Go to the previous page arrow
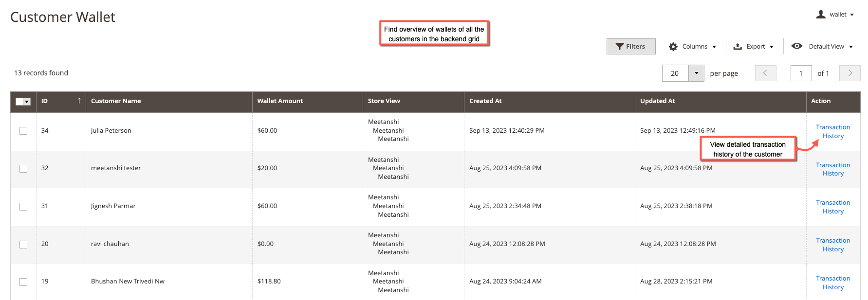 click(x=765, y=73)
